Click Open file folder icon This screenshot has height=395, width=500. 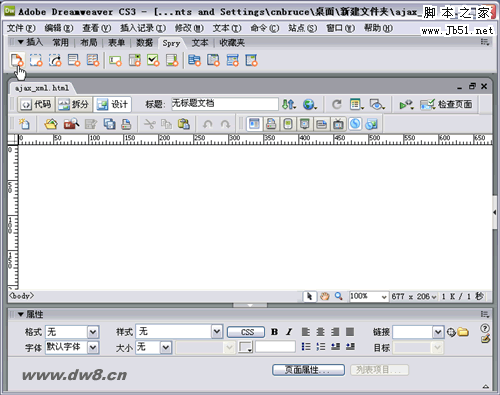[x=51, y=124]
